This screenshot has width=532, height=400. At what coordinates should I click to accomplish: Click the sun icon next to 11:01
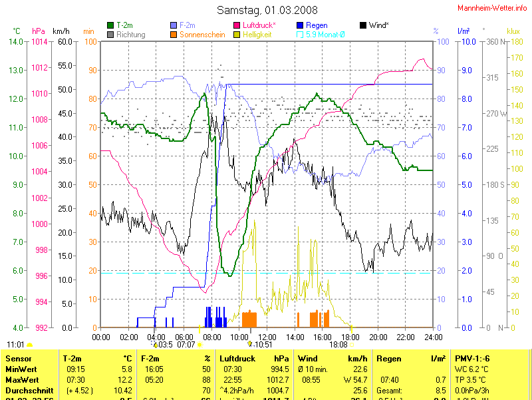(x=29, y=345)
